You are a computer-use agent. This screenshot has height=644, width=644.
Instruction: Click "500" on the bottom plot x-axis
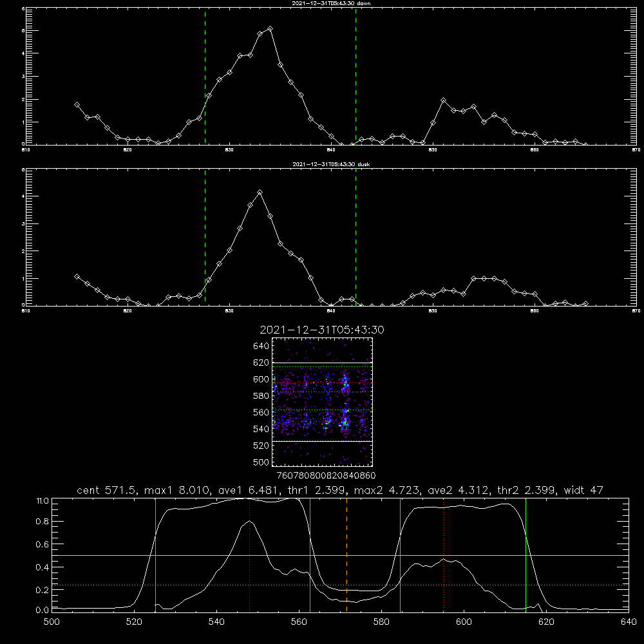point(52,622)
